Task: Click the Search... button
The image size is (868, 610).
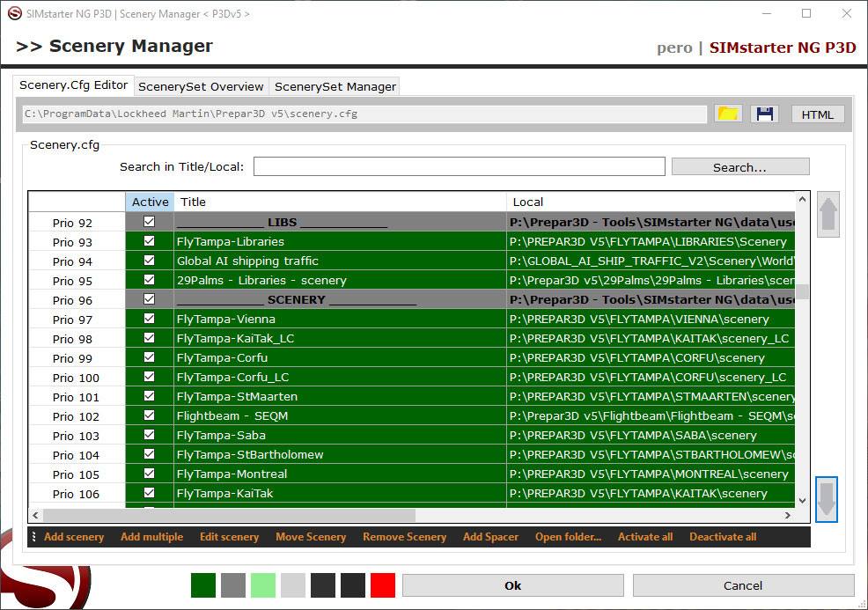Action: click(740, 167)
